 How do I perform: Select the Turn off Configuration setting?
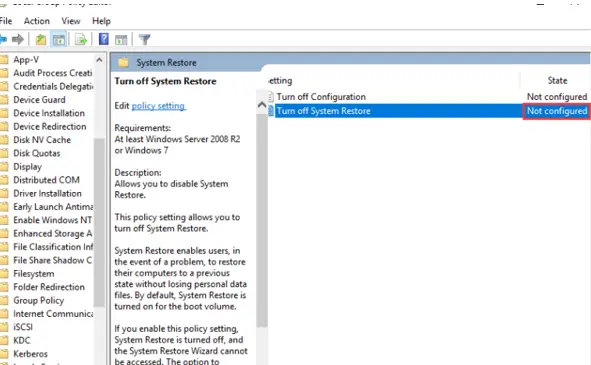click(x=321, y=97)
